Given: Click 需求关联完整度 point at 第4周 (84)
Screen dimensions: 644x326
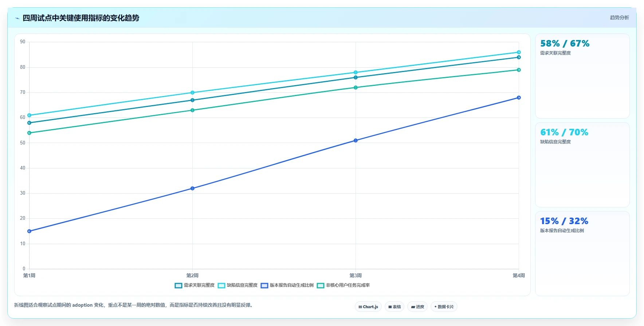Looking at the screenshot, I should click(519, 57).
